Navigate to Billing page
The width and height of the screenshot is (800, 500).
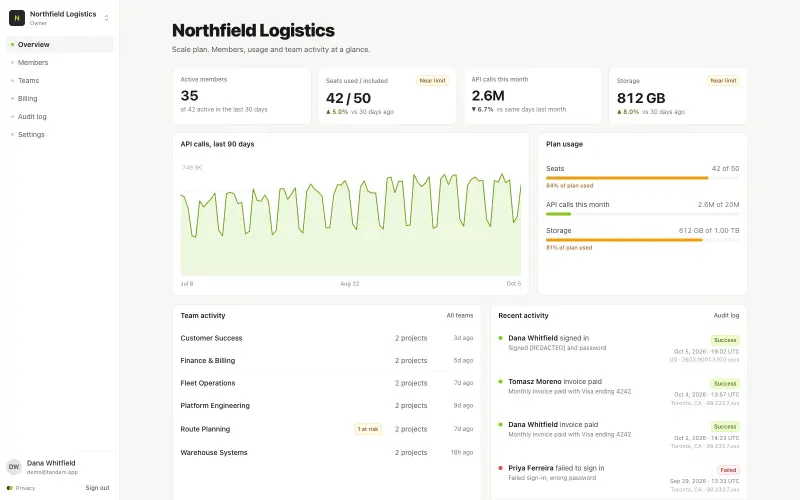pyautogui.click(x=60, y=98)
